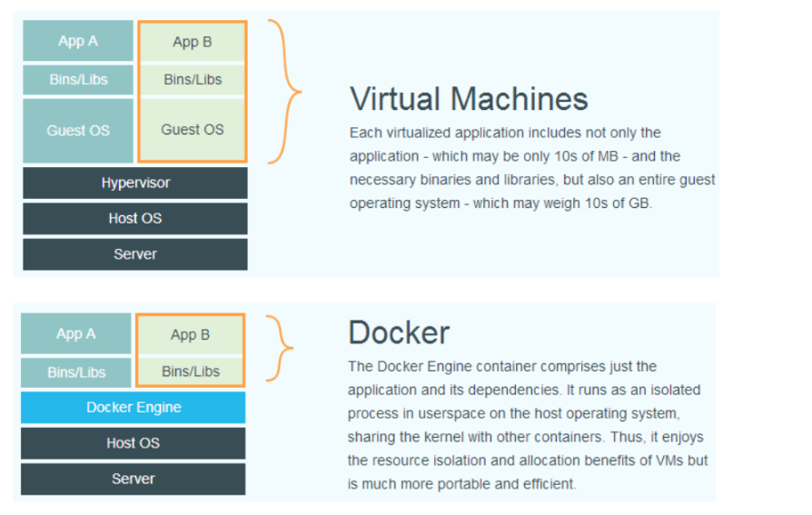Viewport: 812px width, 515px height.
Task: Select teal Bins/Libs block in Docker diagram
Action: [x=76, y=372]
